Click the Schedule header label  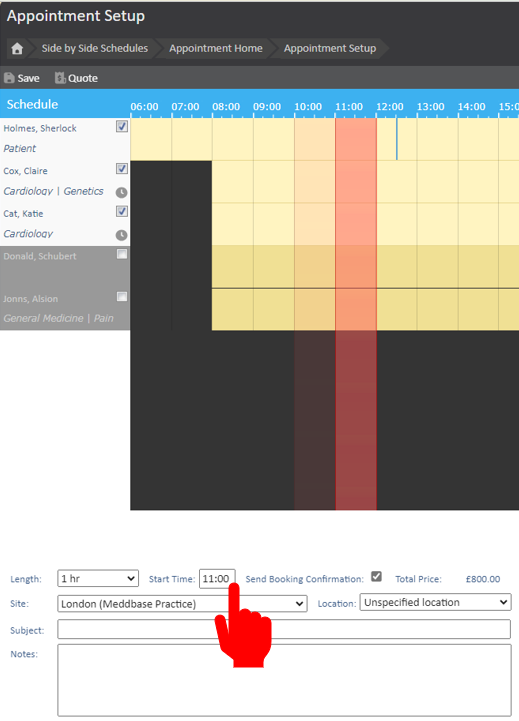(32, 104)
